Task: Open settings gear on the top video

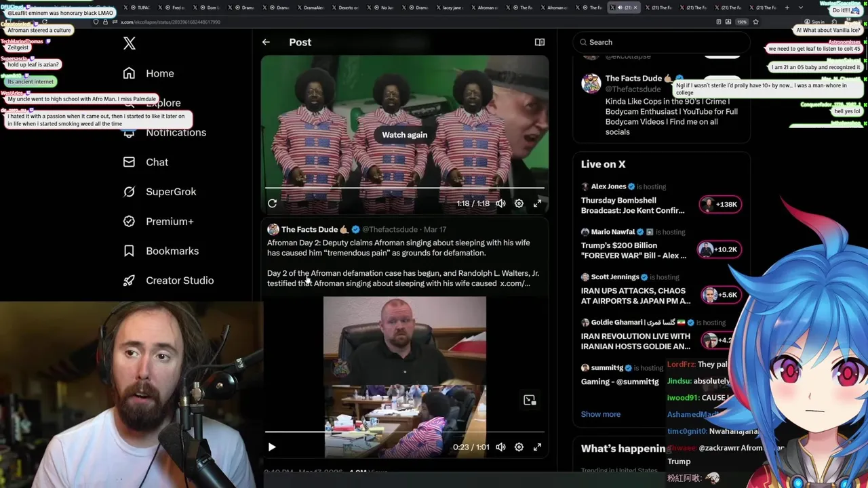Action: click(x=519, y=203)
